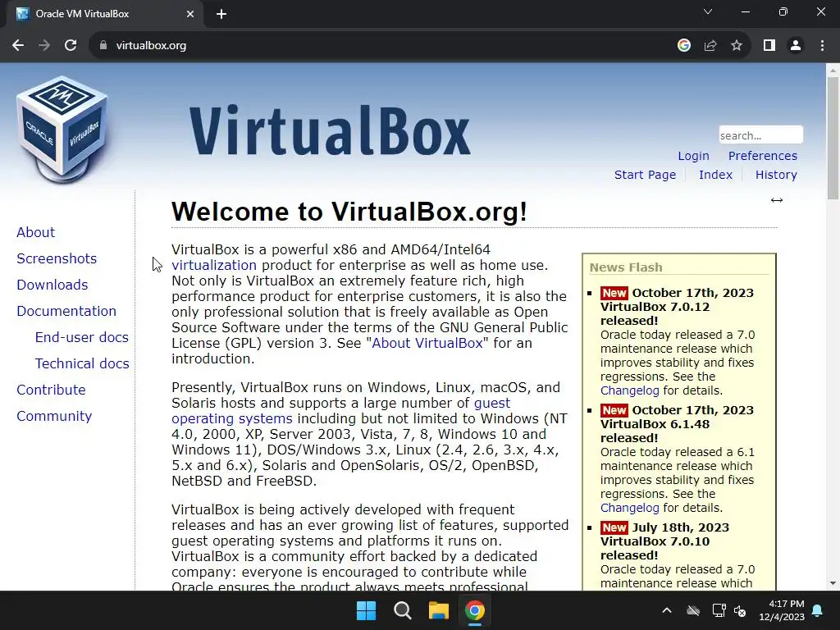Bookmark this page with star icon
840x630 pixels.
(x=737, y=46)
